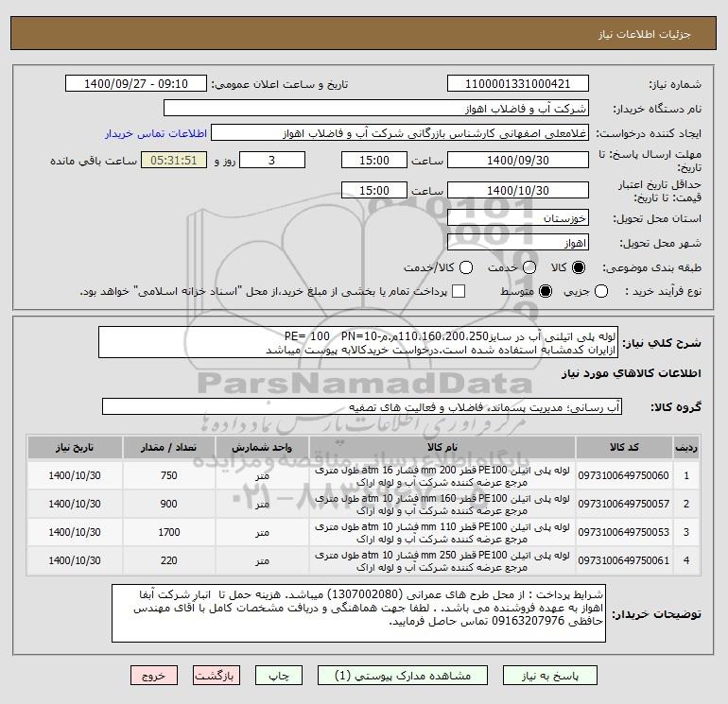
Task: Click the response deadline time 15:00 field
Action: click(x=374, y=160)
